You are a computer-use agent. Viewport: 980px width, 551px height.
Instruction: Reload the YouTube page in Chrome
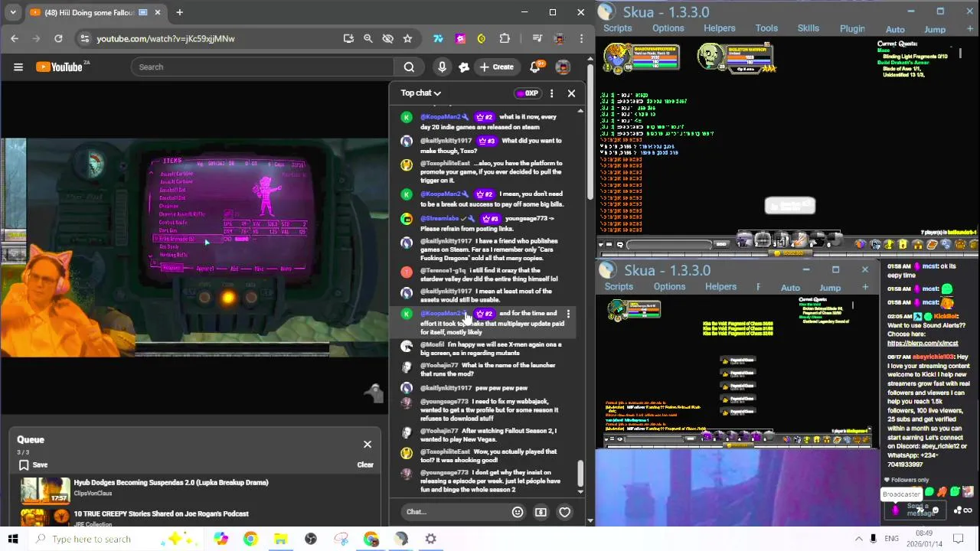pyautogui.click(x=58, y=38)
